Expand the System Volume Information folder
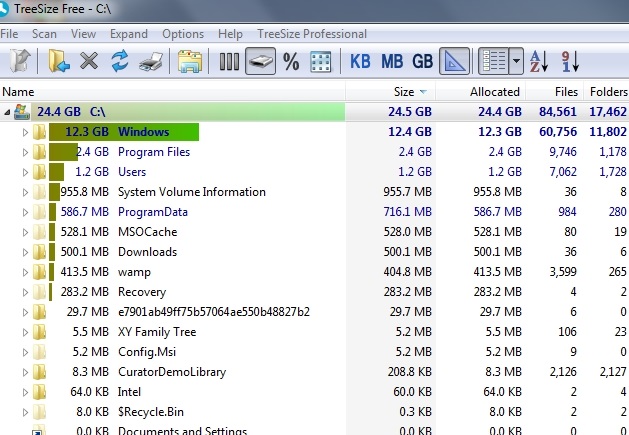 [25, 192]
